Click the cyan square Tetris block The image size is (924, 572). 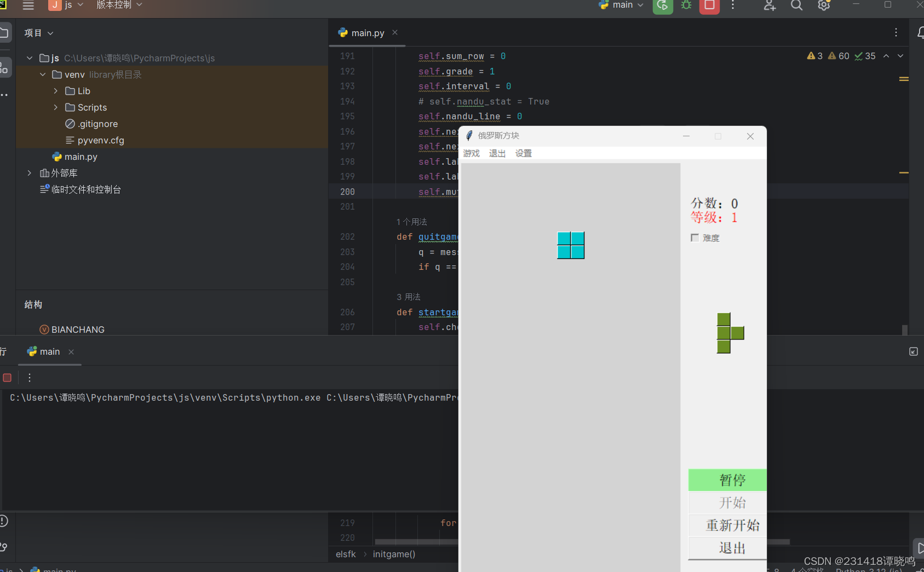(571, 245)
